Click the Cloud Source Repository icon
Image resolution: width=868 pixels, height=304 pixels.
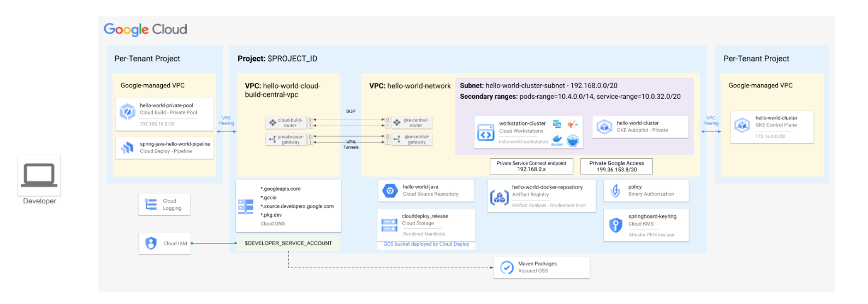390,191
